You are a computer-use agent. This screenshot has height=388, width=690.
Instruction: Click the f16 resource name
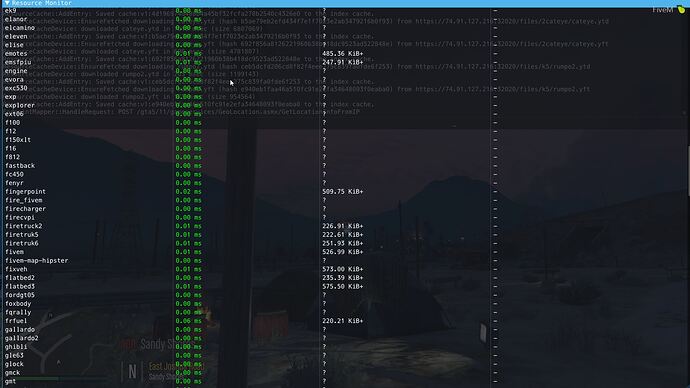[x=11, y=149]
